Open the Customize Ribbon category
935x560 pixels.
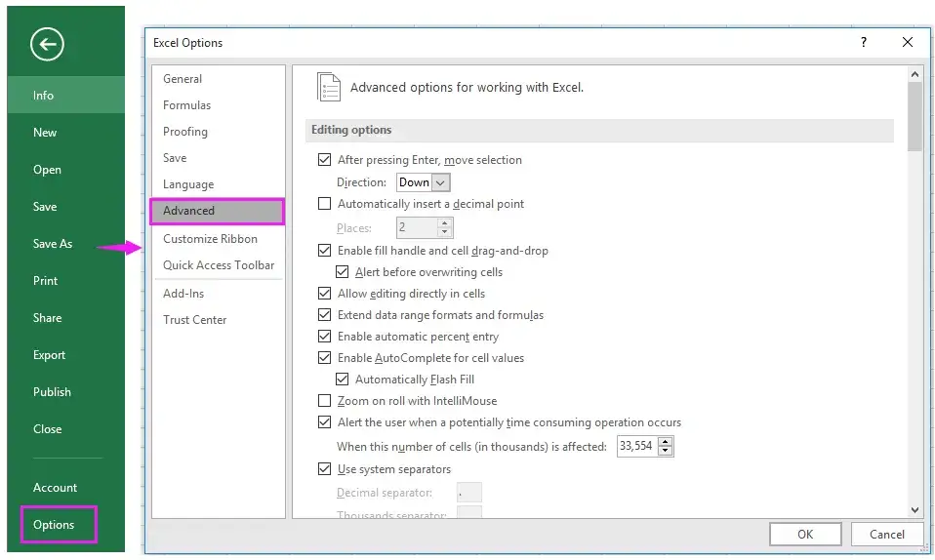(x=210, y=239)
